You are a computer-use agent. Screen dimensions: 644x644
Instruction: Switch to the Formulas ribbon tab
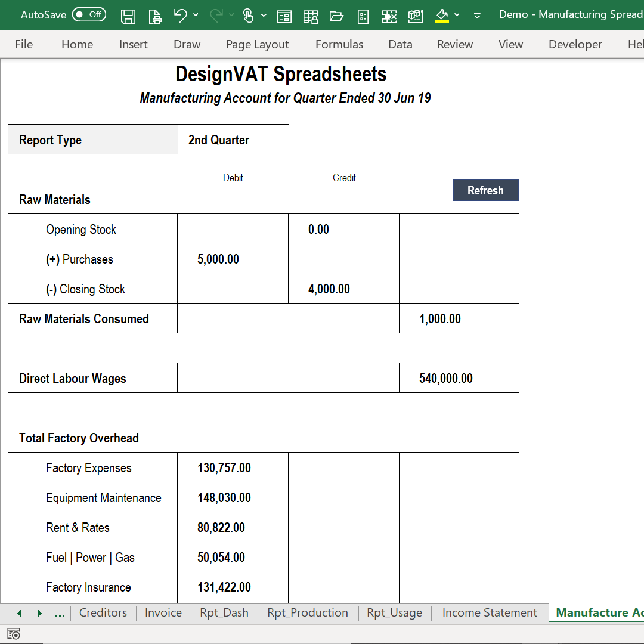point(339,44)
